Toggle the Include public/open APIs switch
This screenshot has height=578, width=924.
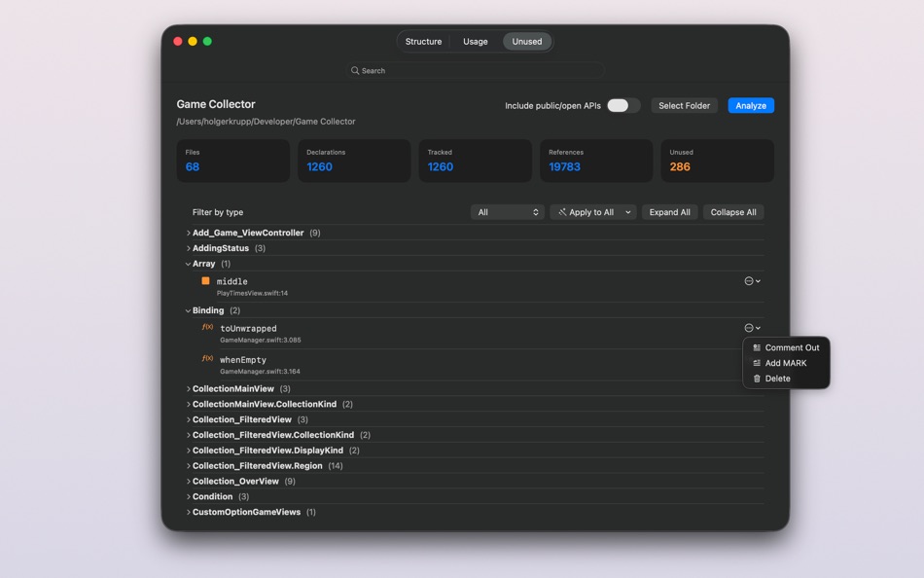pos(622,105)
